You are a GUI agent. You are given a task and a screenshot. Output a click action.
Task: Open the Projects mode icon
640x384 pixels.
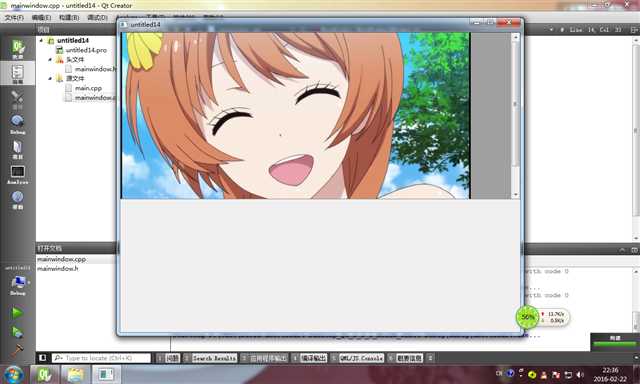pos(18,150)
